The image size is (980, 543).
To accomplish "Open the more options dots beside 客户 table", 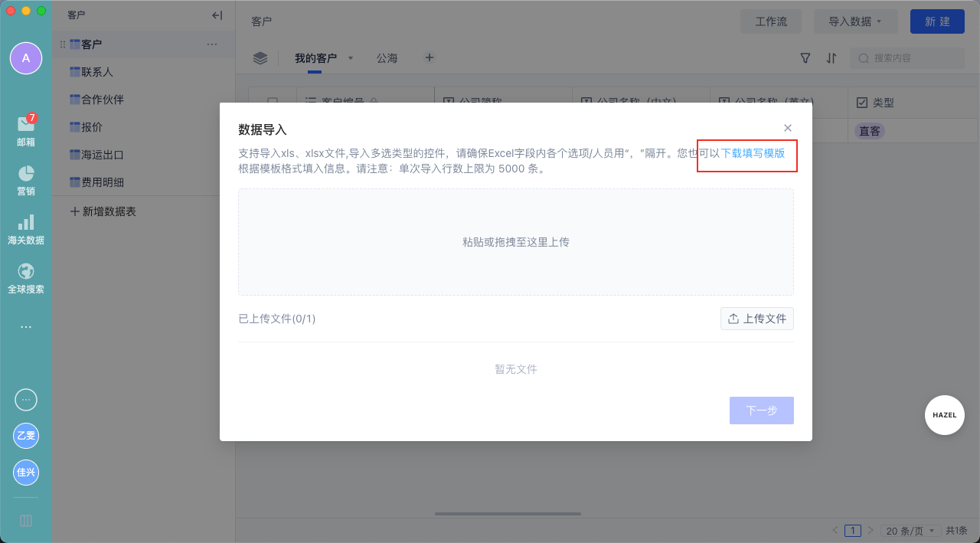I will (x=212, y=44).
